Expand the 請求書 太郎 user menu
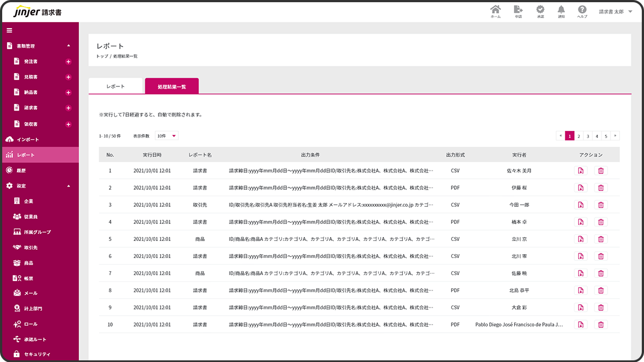 pos(615,12)
